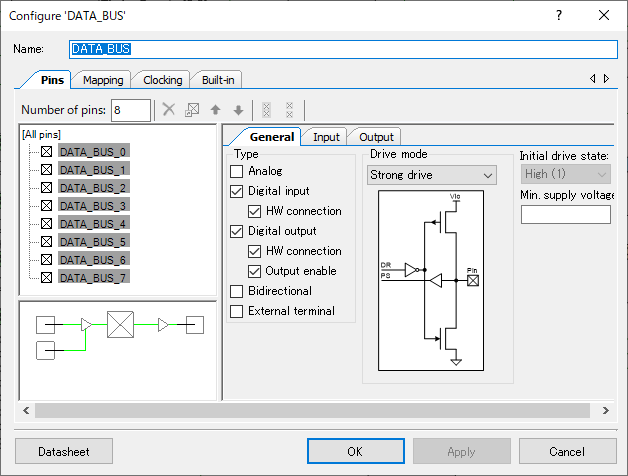This screenshot has width=628, height=476.
Task: Click the Apply button
Action: pos(461,451)
